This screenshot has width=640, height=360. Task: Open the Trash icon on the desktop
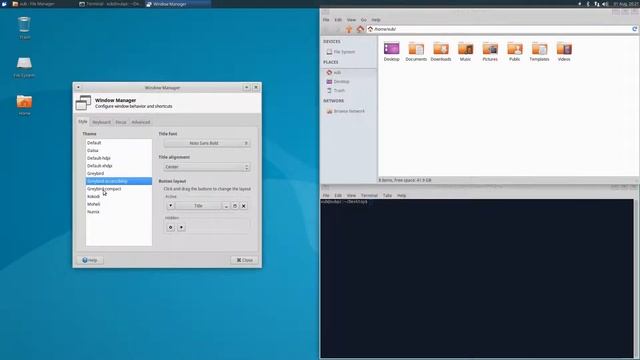[24, 28]
